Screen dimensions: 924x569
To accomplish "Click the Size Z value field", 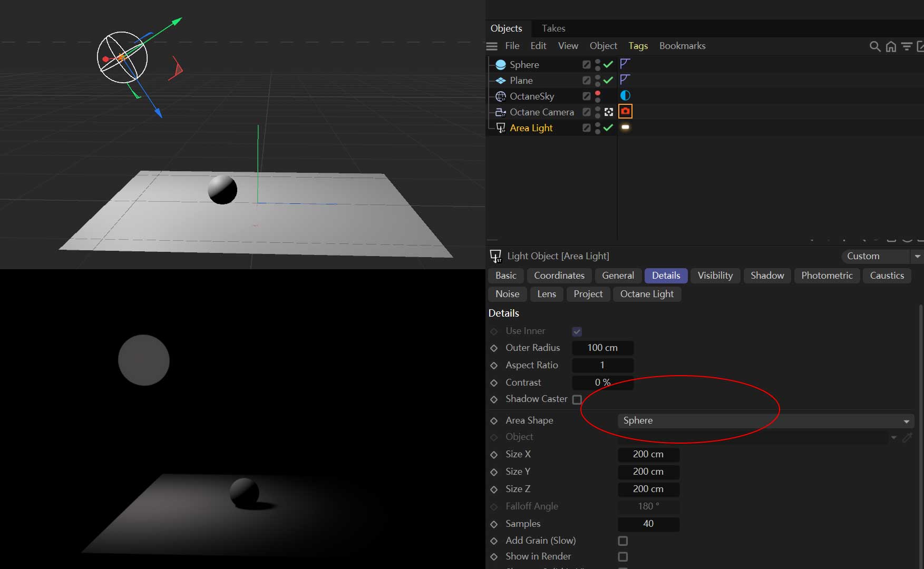I will [648, 489].
